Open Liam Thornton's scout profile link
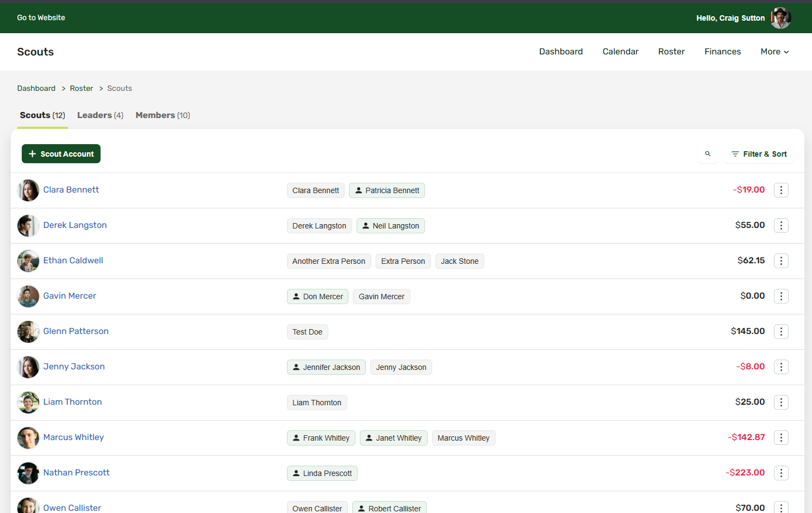 pyautogui.click(x=73, y=402)
